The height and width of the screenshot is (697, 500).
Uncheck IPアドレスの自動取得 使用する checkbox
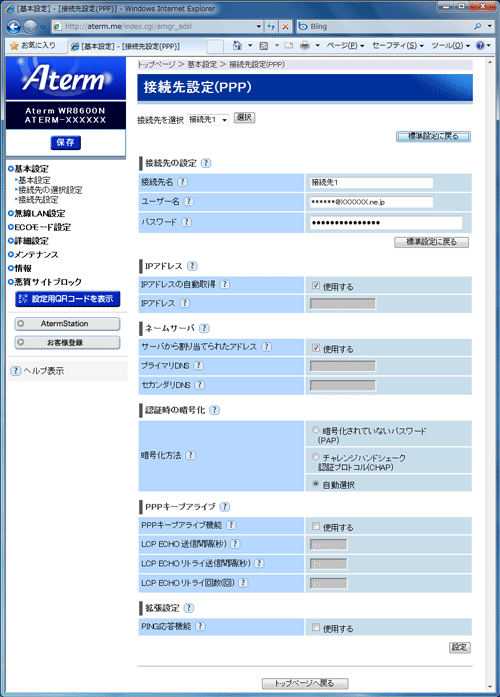pyautogui.click(x=316, y=286)
